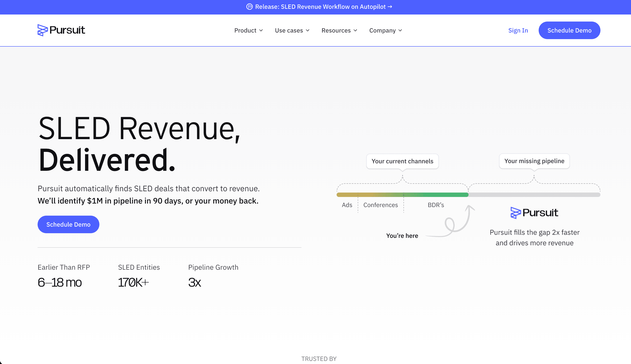The image size is (631, 364).
Task: Open the Use cases menu
Action: pyautogui.click(x=292, y=30)
